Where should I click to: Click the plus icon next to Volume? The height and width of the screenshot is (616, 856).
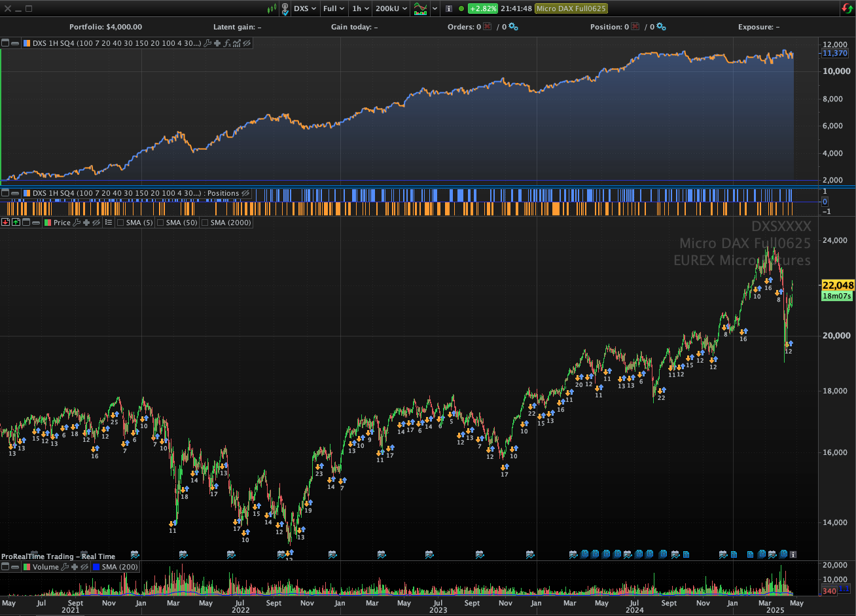tap(75, 567)
